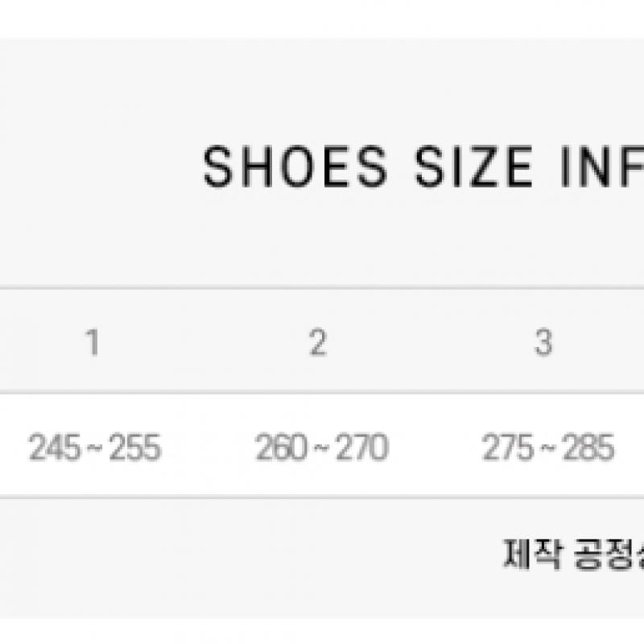
Task: Click the value 260 in the second range
Action: coord(282,448)
